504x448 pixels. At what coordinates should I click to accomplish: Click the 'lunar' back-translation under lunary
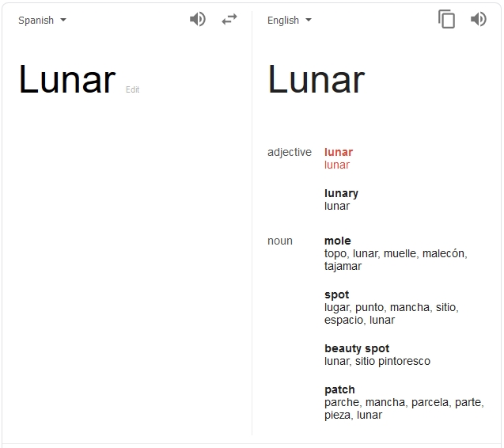[337, 206]
